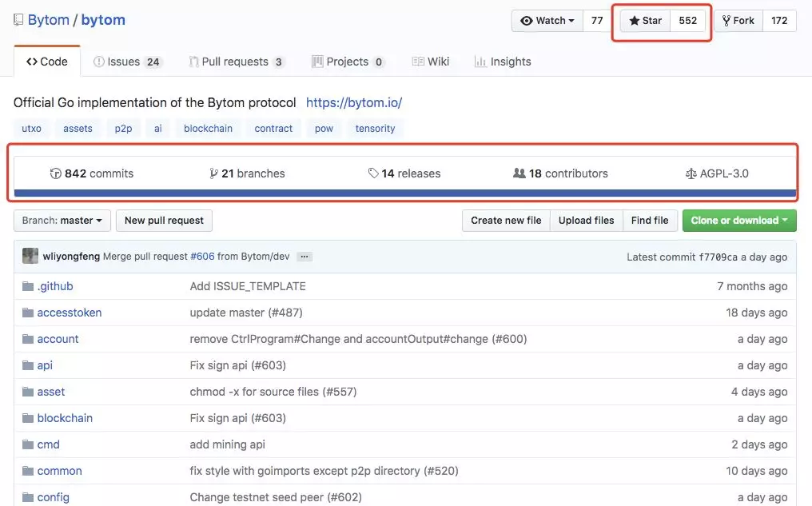The image size is (812, 506).
Task: Open the Pull requests tab
Action: (x=237, y=62)
